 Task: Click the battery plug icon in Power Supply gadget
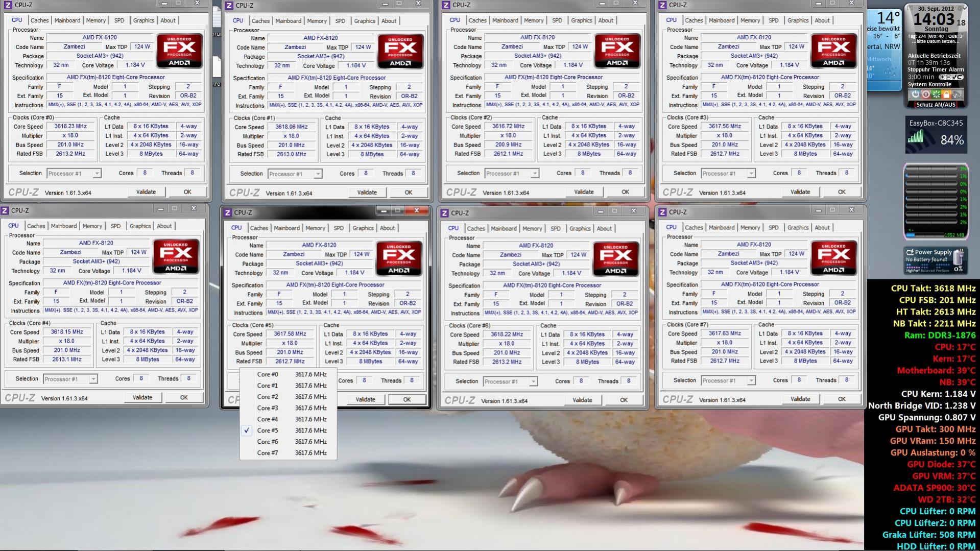[959, 257]
